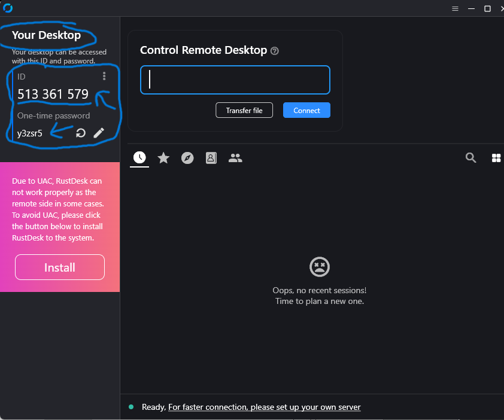The image size is (504, 420).
Task: Click the RustDesk logo in title bar
Action: click(x=8, y=8)
